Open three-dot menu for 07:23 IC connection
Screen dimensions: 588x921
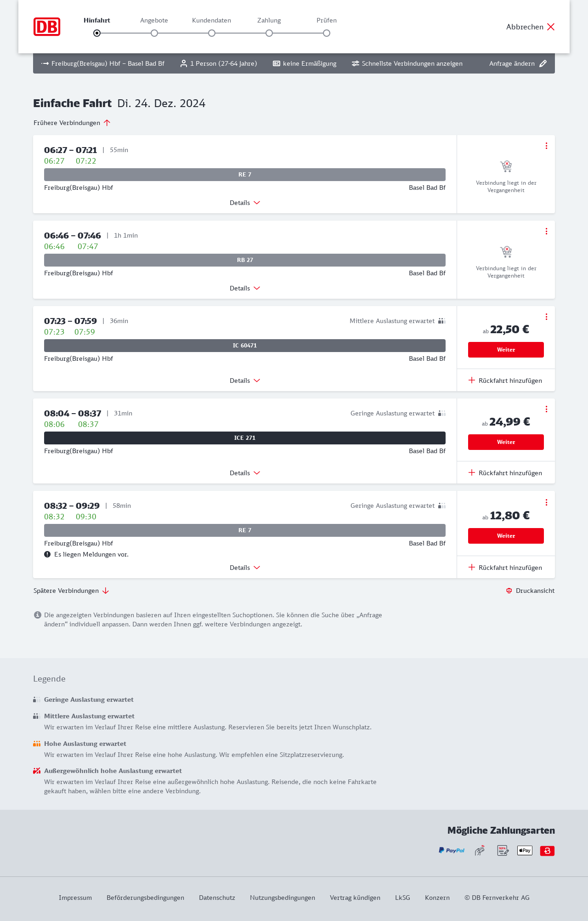click(x=546, y=317)
